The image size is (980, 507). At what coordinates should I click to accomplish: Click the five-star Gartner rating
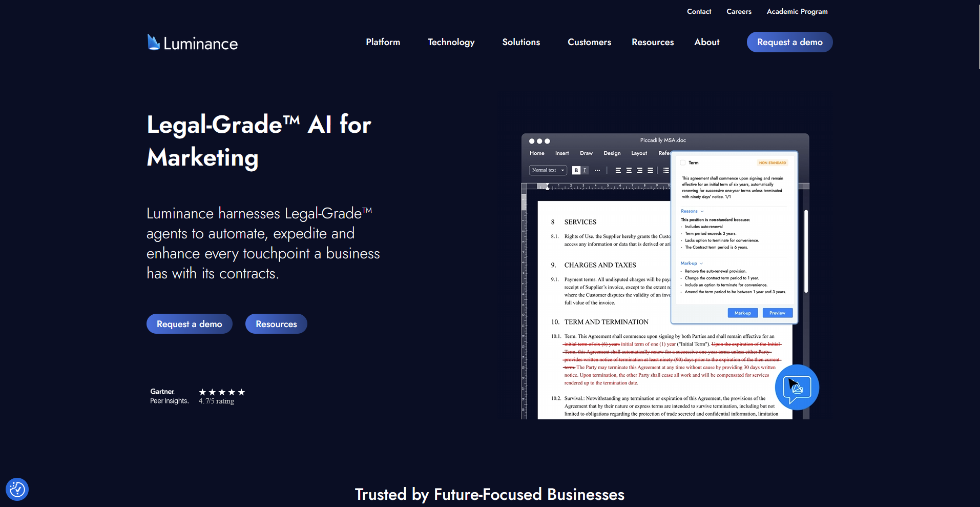[222, 392]
